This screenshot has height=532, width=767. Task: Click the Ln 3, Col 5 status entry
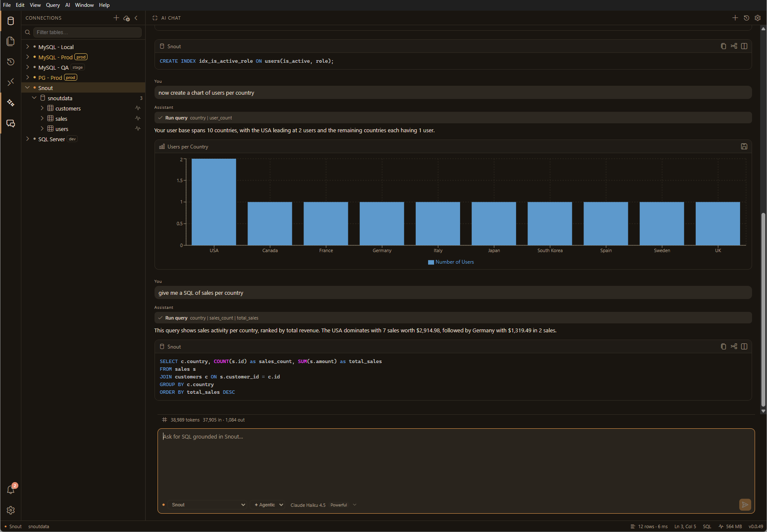685,526
